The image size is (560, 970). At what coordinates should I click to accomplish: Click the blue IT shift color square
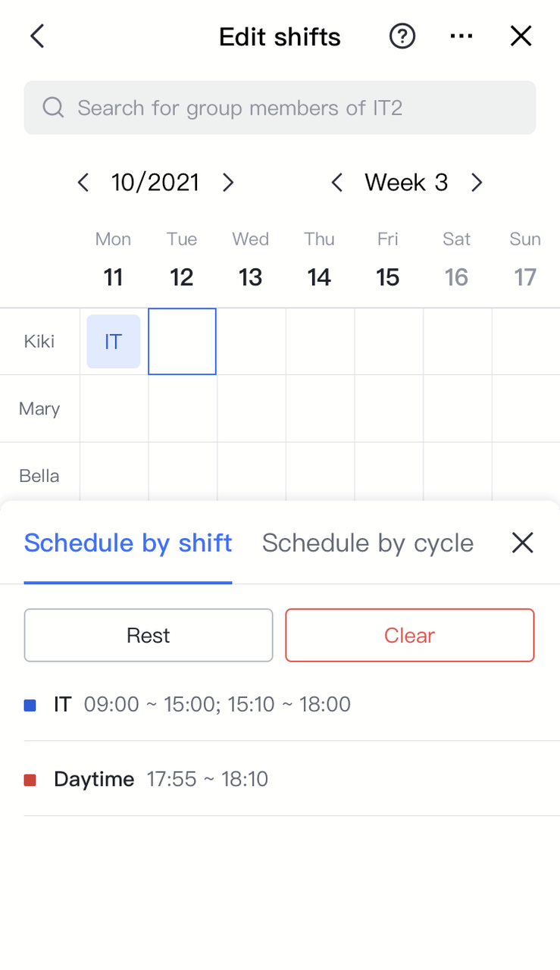pyautogui.click(x=30, y=706)
